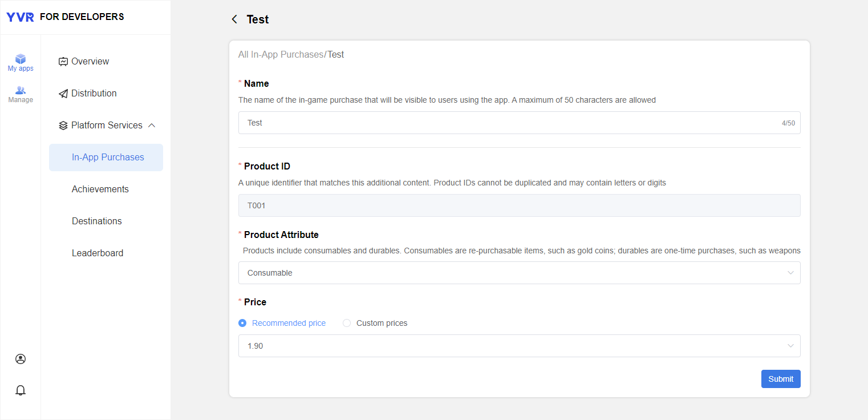Click the Overview chart icon

(63, 62)
